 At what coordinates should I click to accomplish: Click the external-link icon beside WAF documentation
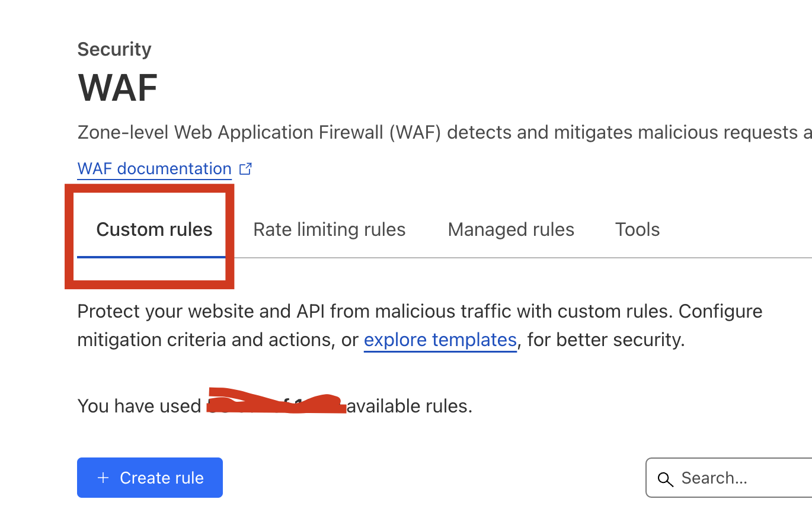click(x=245, y=169)
